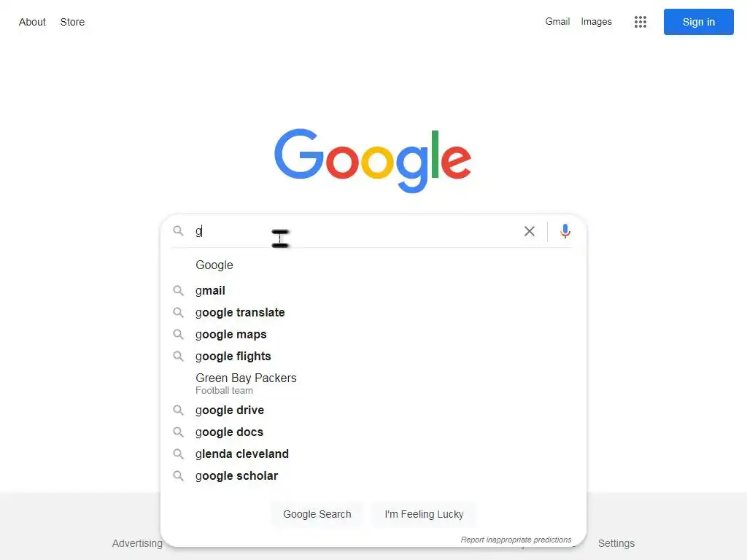This screenshot has height=560, width=747.
Task: Select the google drive suggestion
Action: (230, 410)
